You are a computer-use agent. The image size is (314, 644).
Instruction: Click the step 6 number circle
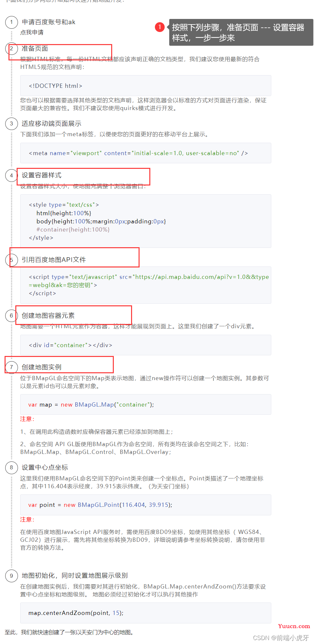click(x=11, y=315)
